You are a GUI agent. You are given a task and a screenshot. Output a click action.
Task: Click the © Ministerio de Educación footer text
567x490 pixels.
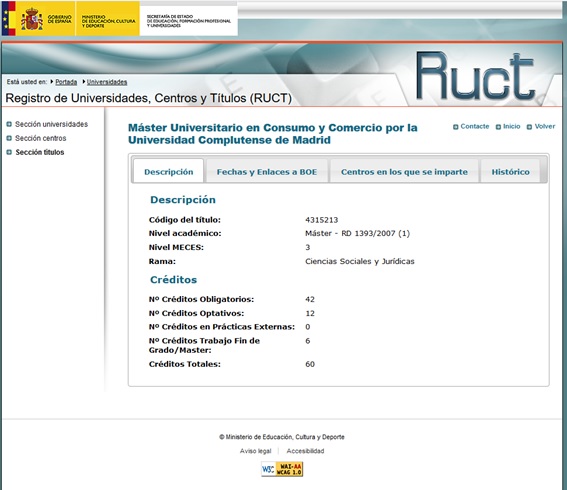click(x=282, y=437)
